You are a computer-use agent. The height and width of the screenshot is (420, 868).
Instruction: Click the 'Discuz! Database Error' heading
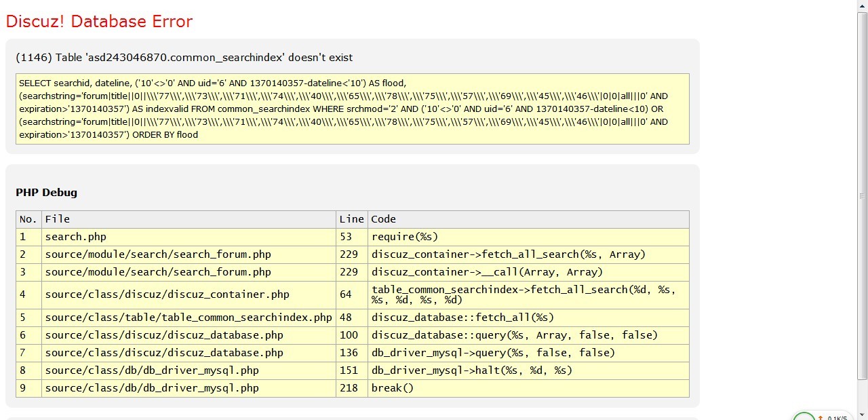click(x=99, y=22)
